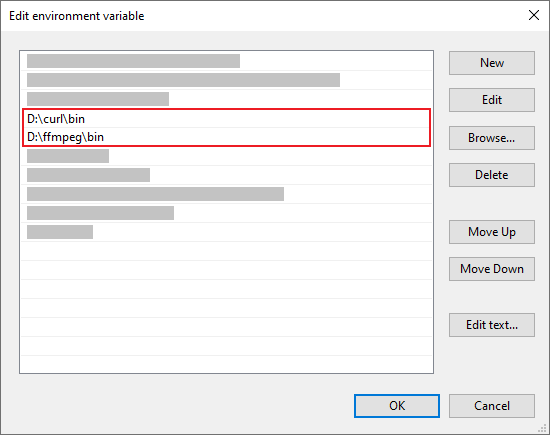
Task: Select the redacted entry directly above D:\curl\bin
Action: [226, 99]
